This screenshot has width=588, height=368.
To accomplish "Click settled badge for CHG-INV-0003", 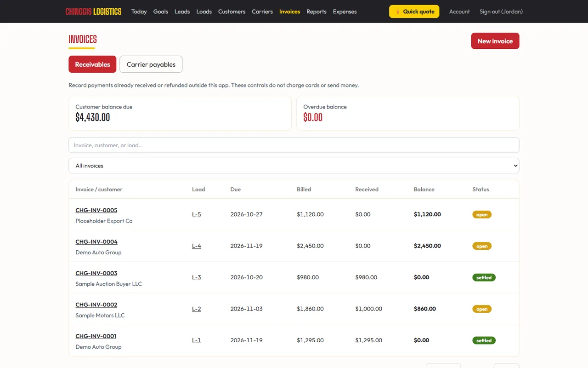I will (x=484, y=277).
